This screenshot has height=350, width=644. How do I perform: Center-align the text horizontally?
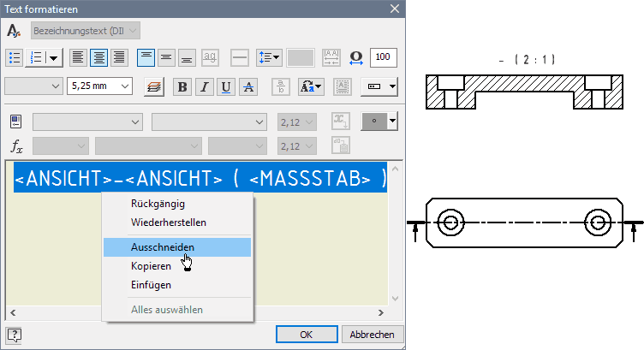pyautogui.click(x=98, y=57)
